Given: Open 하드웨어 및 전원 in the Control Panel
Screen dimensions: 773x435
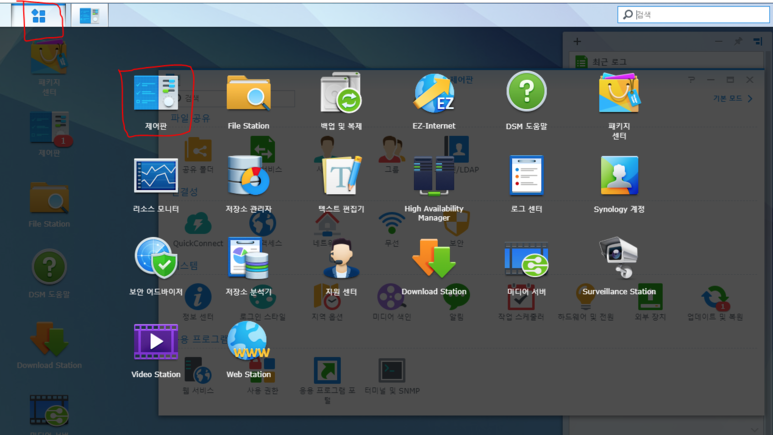Looking at the screenshot, I should [585, 303].
